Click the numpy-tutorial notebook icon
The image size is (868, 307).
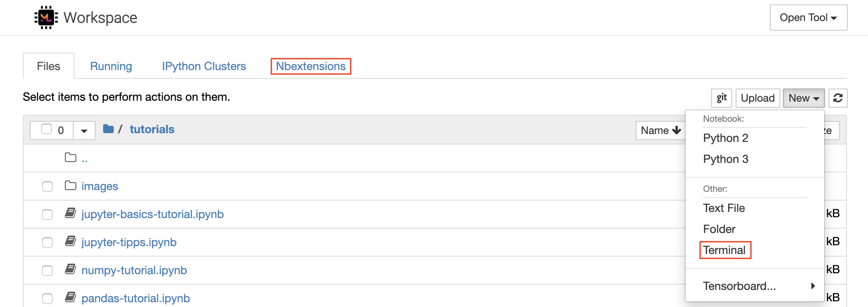(71, 269)
